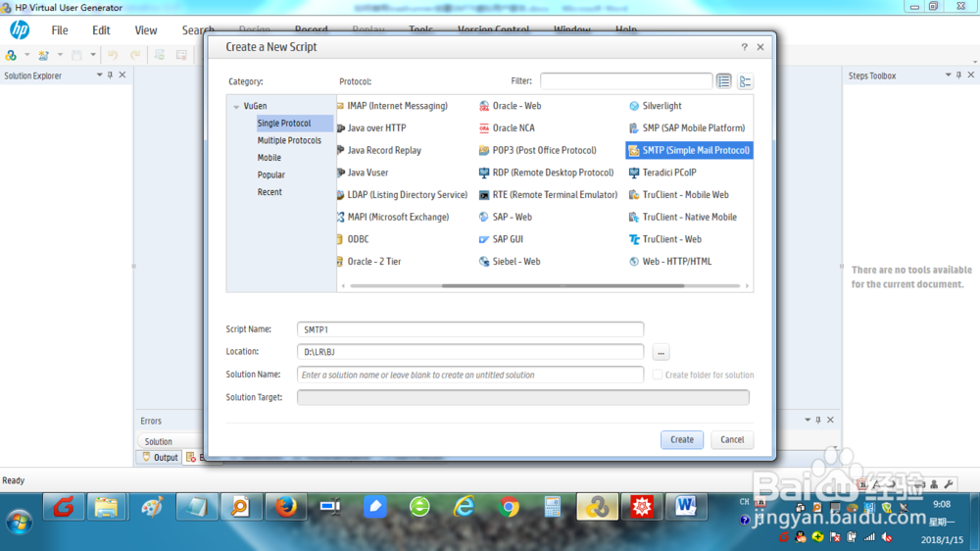Select LDAP (Listing Directory Service) protocol
Image resolution: width=980 pixels, height=551 pixels.
click(403, 195)
